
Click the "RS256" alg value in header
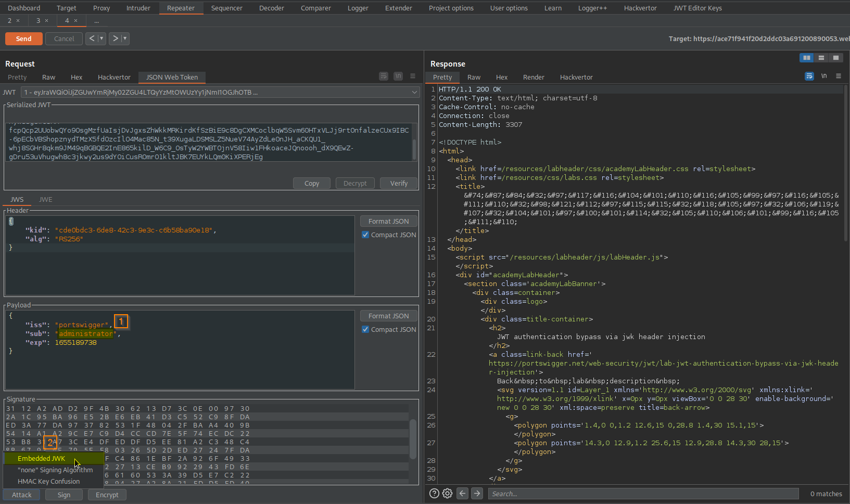[69, 239]
